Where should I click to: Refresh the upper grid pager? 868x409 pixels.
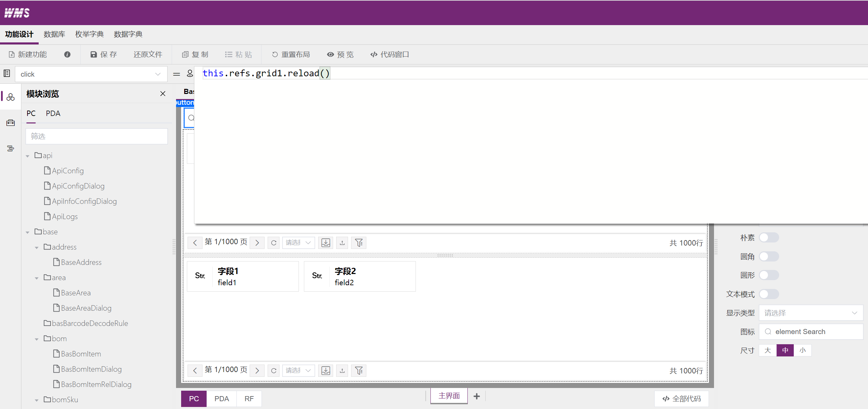(x=274, y=243)
